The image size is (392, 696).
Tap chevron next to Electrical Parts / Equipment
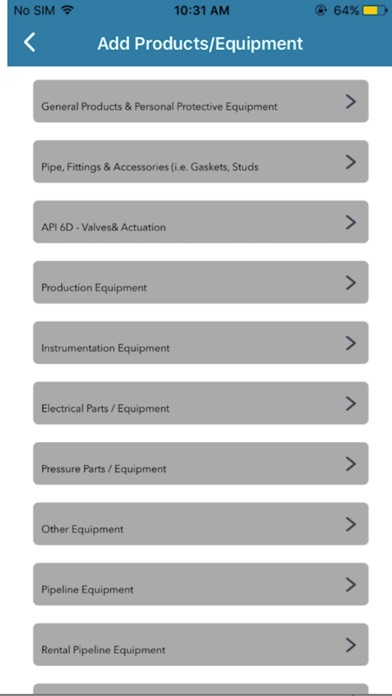tap(351, 403)
